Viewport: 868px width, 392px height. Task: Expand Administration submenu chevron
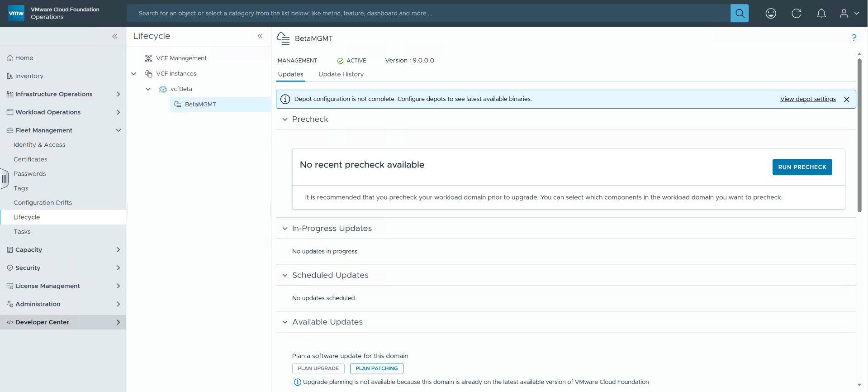[119, 304]
